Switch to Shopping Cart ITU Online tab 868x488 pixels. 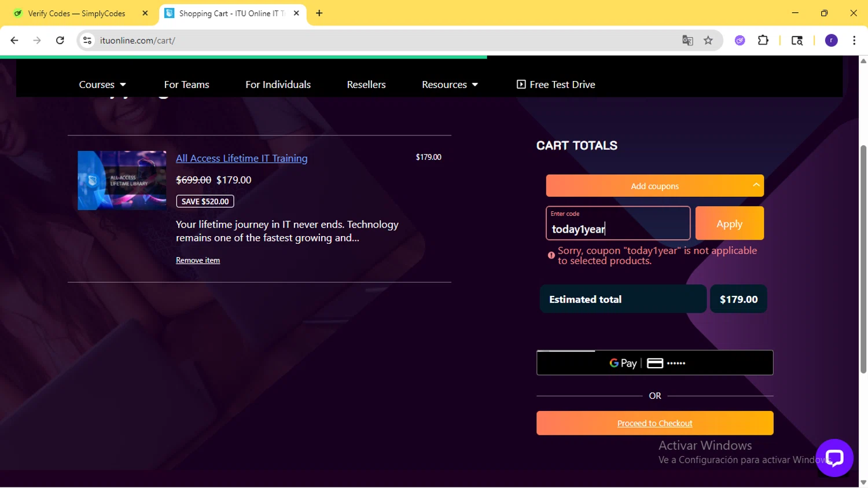click(231, 13)
